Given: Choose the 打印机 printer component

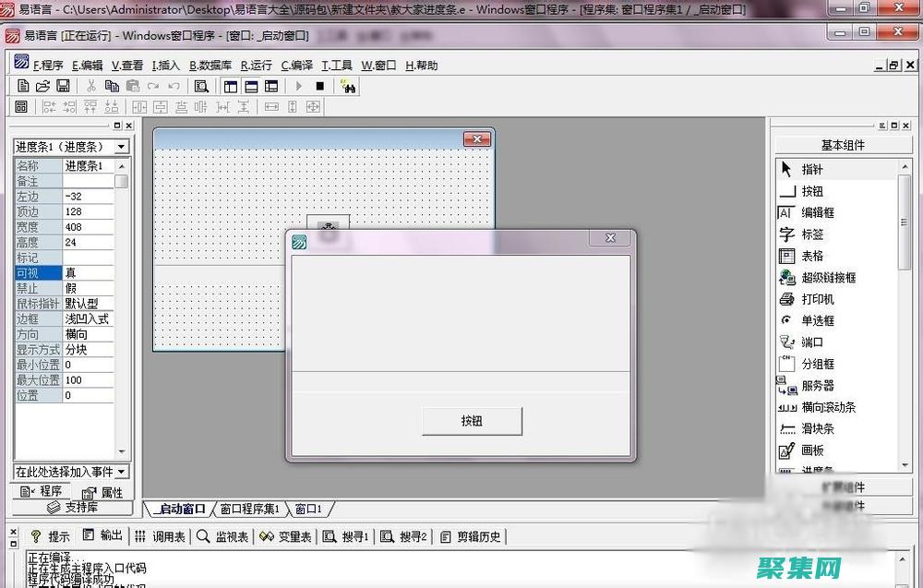Looking at the screenshot, I should point(817,299).
